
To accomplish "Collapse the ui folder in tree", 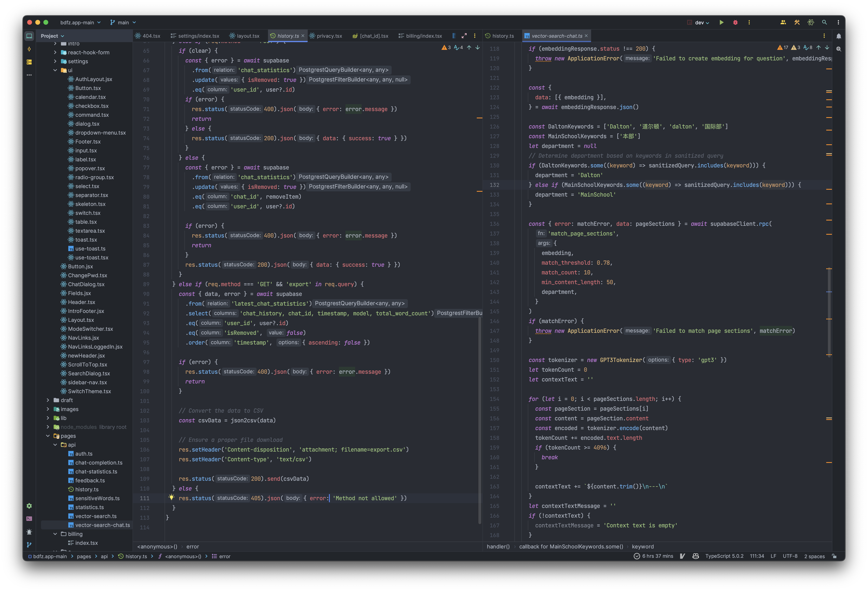I will pyautogui.click(x=55, y=70).
